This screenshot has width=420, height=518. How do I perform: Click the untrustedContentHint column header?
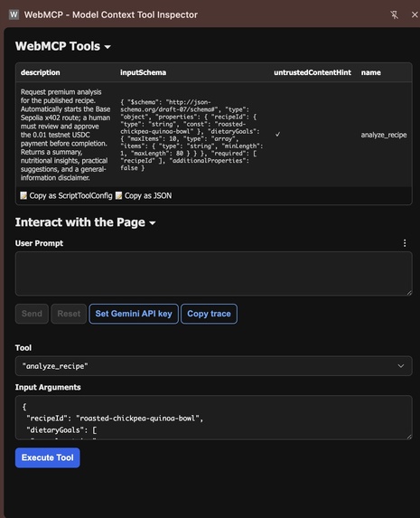(313, 72)
